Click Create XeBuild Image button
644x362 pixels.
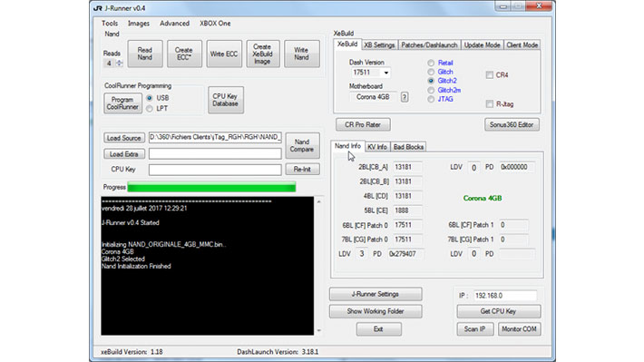click(x=262, y=54)
